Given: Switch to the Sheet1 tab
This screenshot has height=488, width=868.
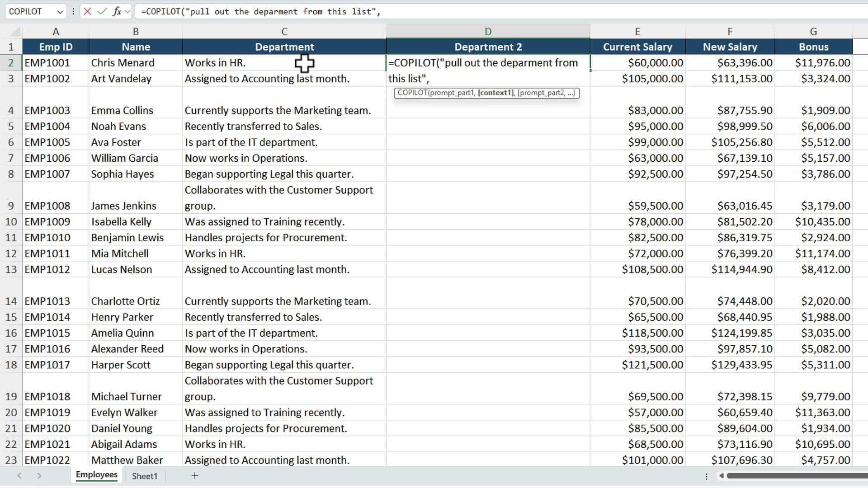Looking at the screenshot, I should [x=144, y=476].
